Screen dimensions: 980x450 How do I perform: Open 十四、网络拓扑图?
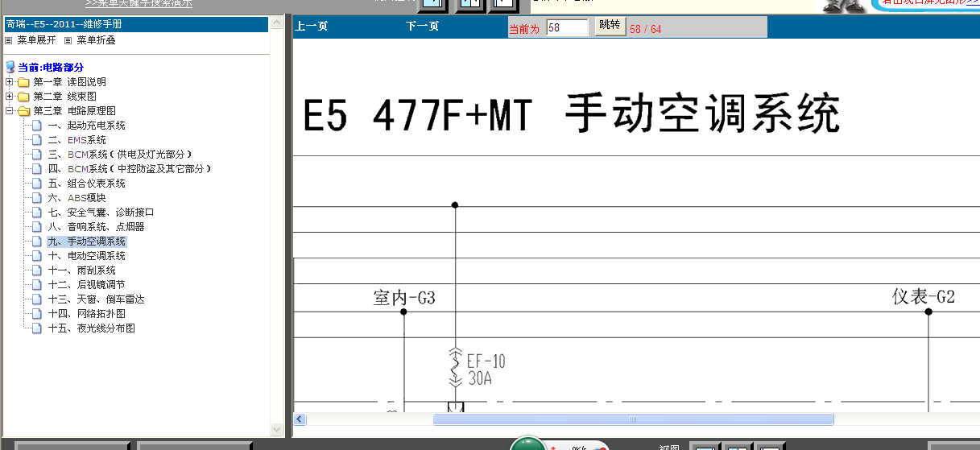[x=86, y=314]
